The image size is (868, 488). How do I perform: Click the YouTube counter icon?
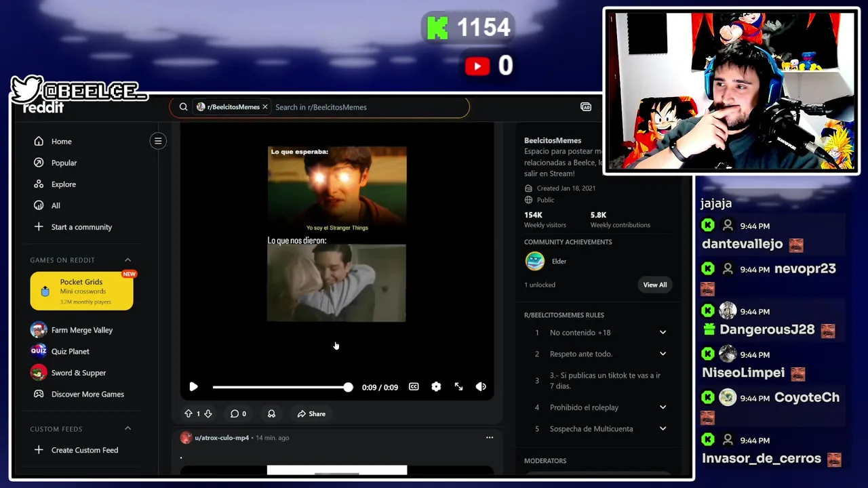pos(477,66)
